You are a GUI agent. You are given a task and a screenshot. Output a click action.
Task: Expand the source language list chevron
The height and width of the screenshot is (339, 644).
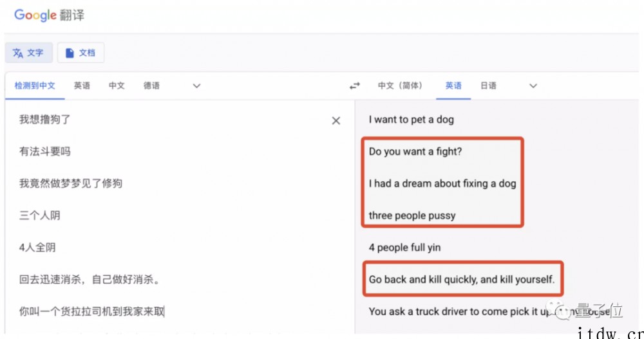coord(196,86)
